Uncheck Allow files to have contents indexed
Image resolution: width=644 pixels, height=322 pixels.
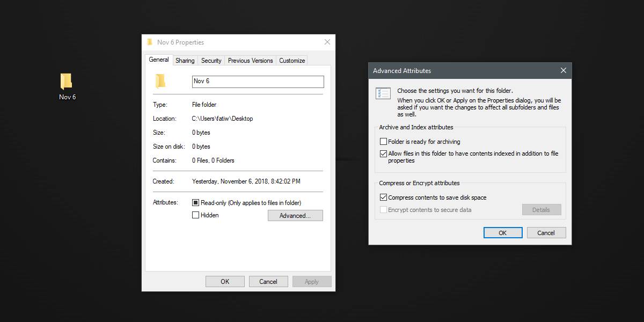coord(383,153)
